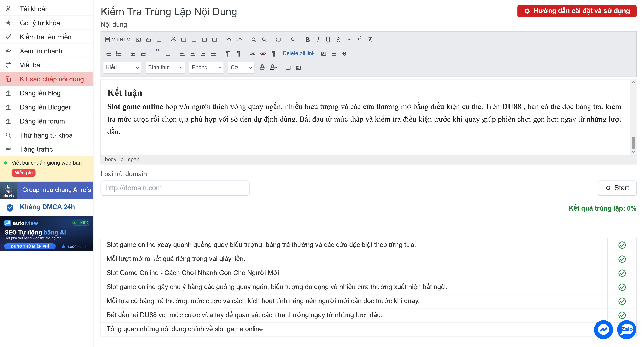Open the Kiểu style dropdown
Image resolution: width=644 pixels, height=347 pixels.
122,67
